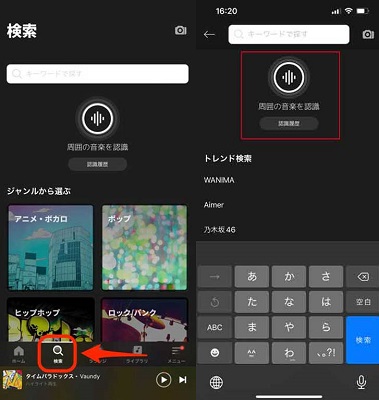Image resolution: width=379 pixels, height=400 pixels.
Task: Tap the emoji smiley key
Action: pyautogui.click(x=215, y=353)
